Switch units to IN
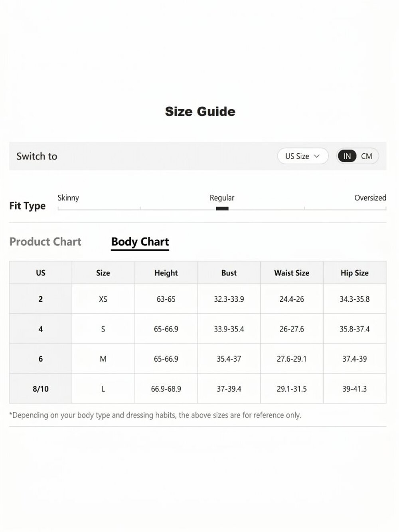This screenshot has width=399, height=532. 347,156
